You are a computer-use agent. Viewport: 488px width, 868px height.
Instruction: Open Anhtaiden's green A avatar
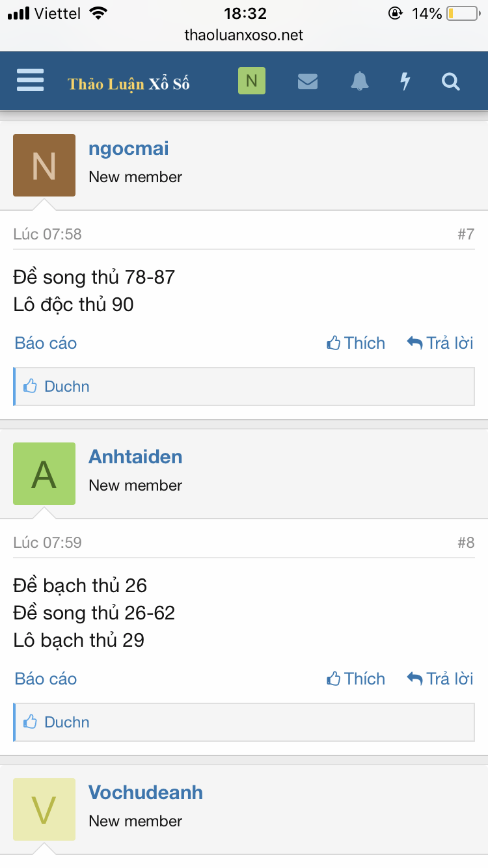[x=44, y=474]
